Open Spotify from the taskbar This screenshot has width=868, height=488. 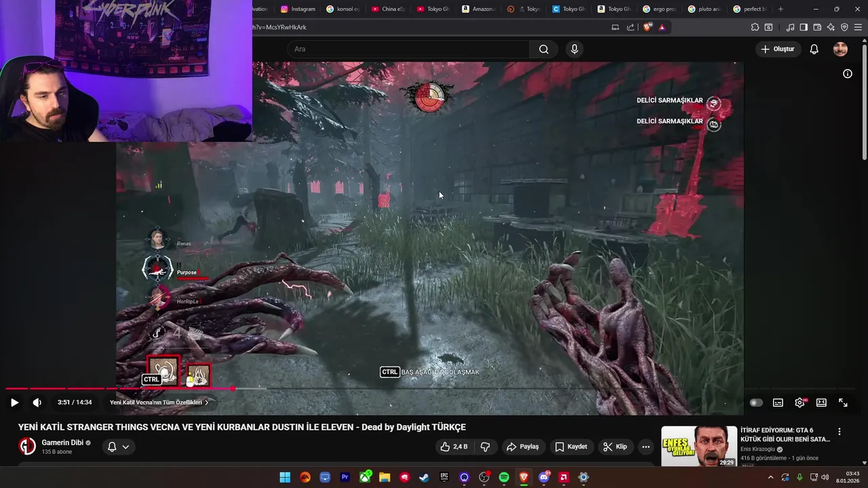coord(504,477)
